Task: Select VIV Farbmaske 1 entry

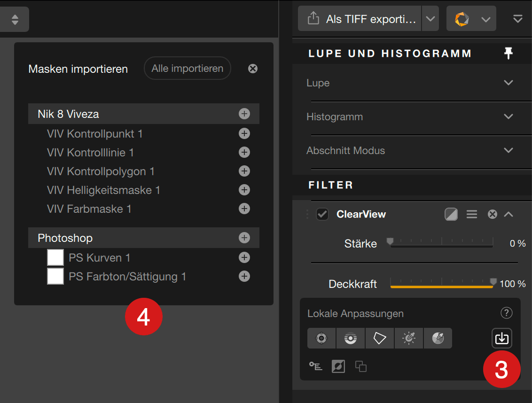Action: click(89, 209)
